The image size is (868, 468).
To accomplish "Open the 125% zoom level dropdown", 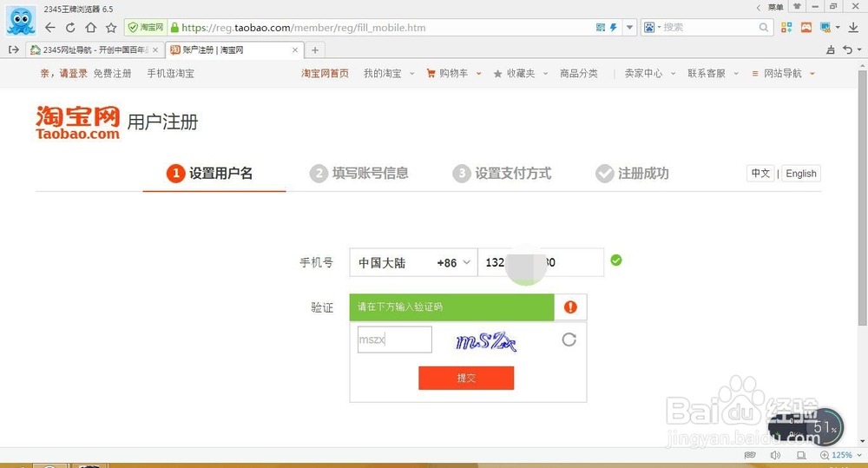I will pos(859,455).
